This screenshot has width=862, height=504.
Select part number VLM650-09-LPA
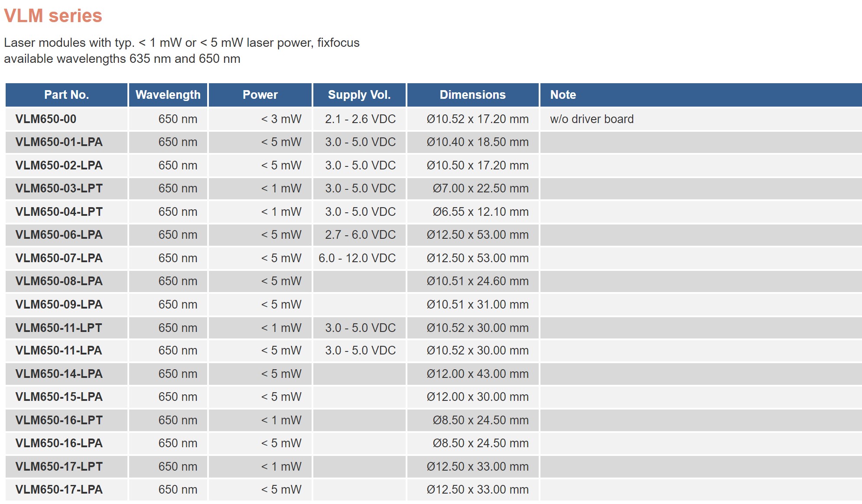[x=59, y=305]
